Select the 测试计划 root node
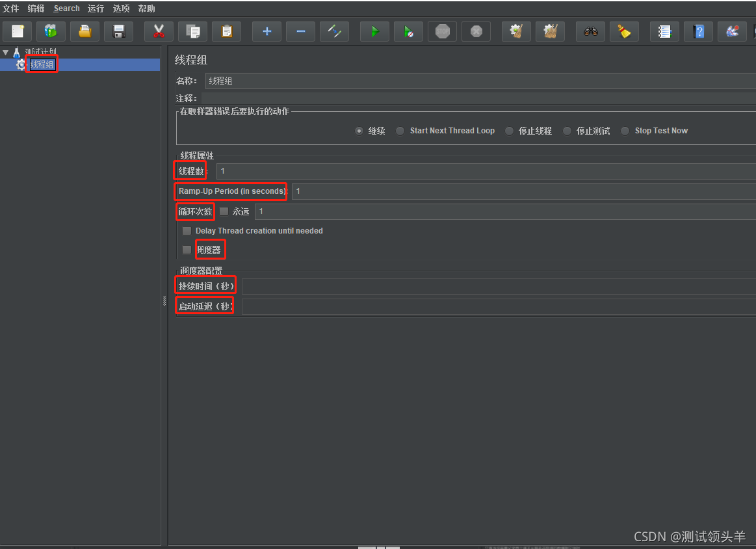The height and width of the screenshot is (549, 756). (x=40, y=51)
